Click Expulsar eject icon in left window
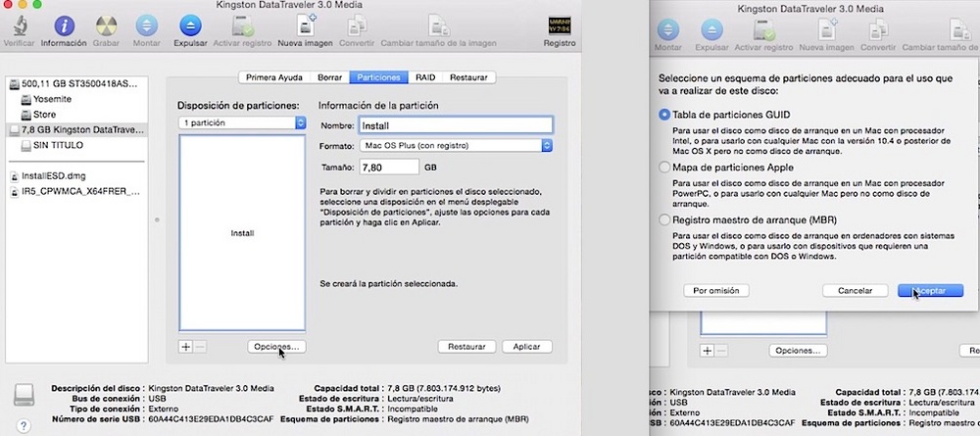980x436 pixels. (x=191, y=26)
